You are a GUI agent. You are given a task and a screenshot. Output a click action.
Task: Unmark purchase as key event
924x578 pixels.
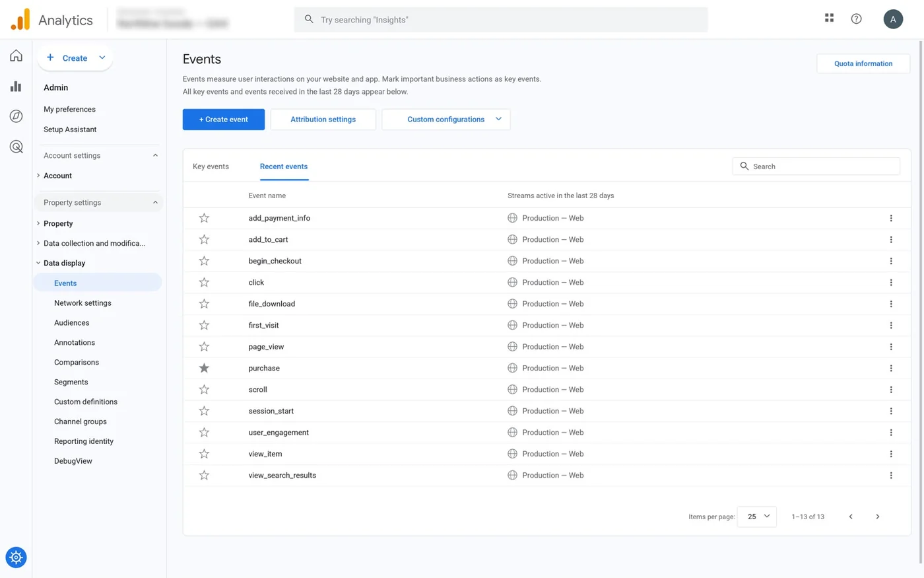[204, 368]
